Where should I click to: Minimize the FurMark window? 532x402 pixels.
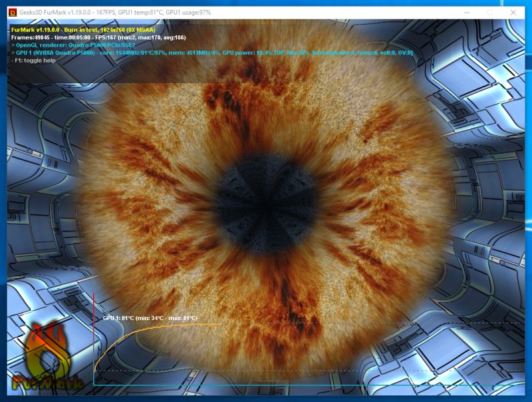coord(467,13)
